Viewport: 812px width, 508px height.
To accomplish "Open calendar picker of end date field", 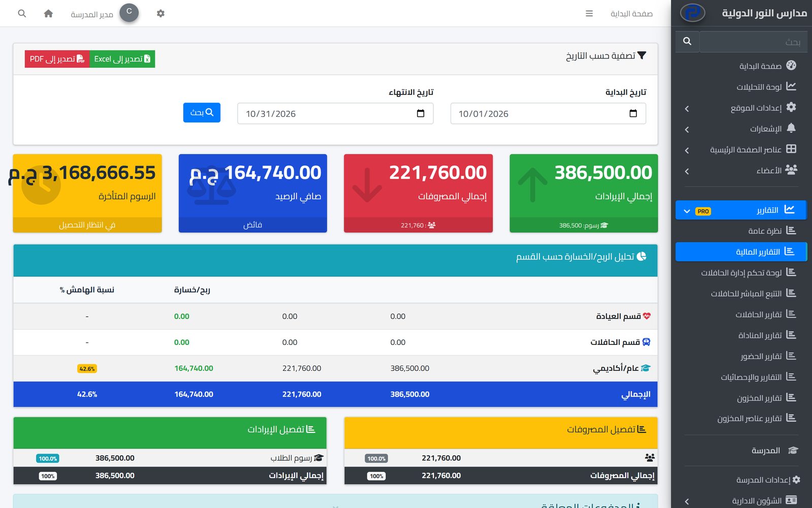I will [x=420, y=113].
